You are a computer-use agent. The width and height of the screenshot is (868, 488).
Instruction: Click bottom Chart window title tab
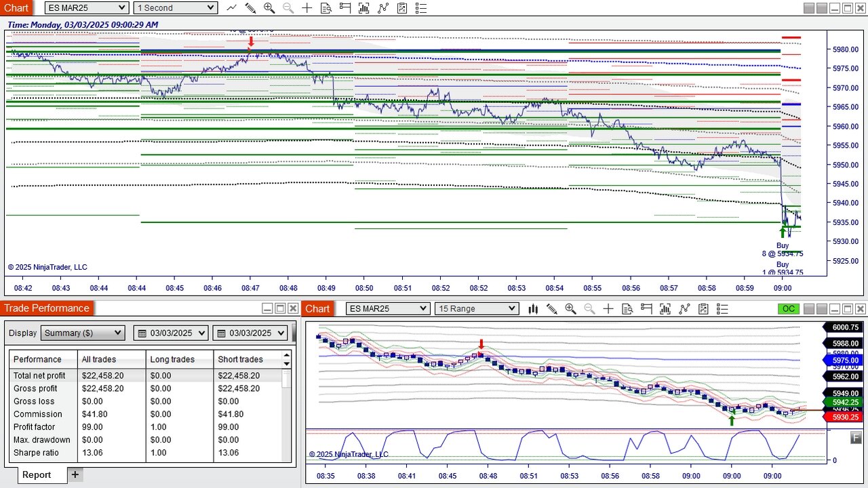(x=317, y=308)
